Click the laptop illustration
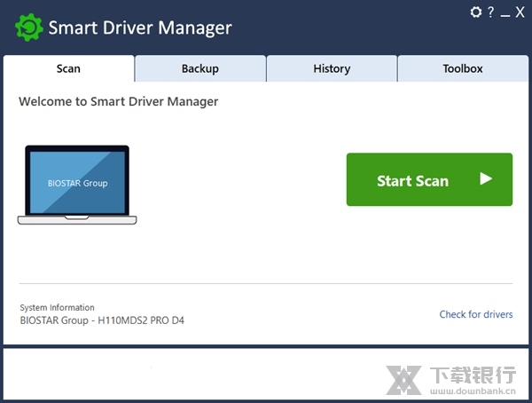 coord(77,185)
